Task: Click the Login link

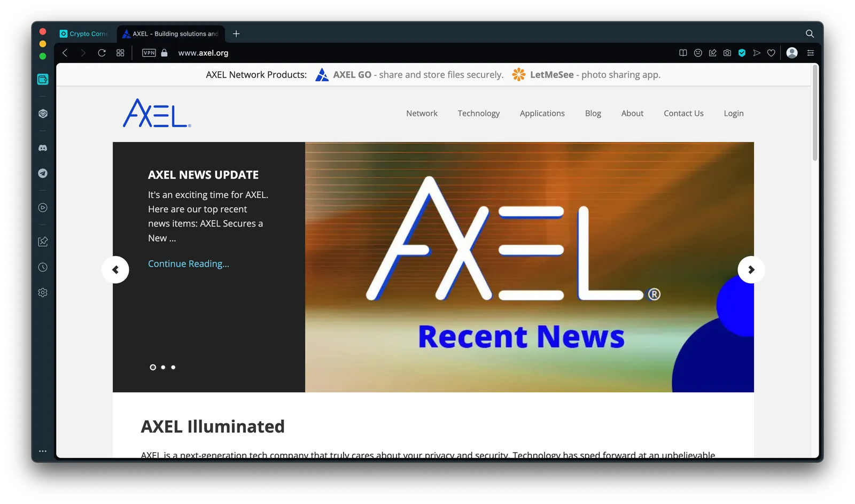Action: (x=733, y=113)
